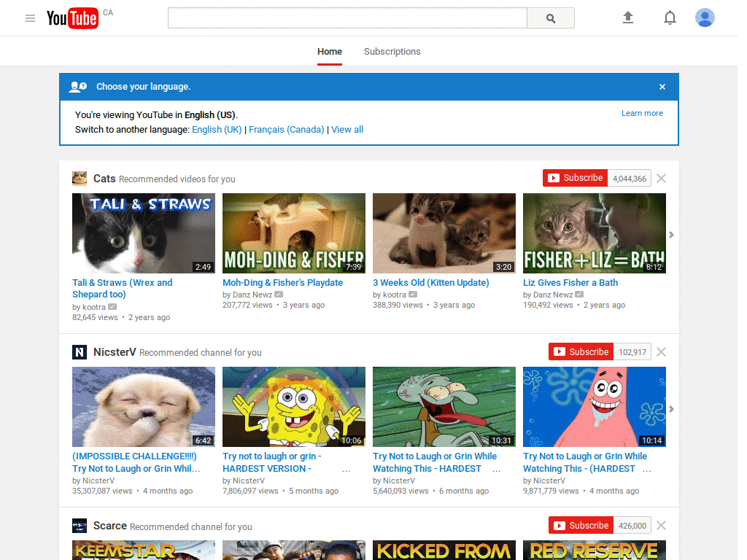
Task: Open the KICKED FROM video thumbnail
Action: [444, 550]
